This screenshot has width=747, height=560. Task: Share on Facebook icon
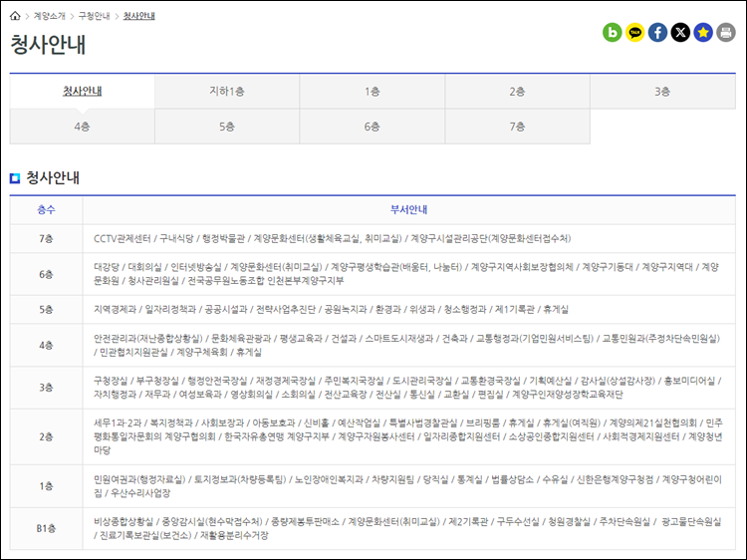tap(658, 33)
